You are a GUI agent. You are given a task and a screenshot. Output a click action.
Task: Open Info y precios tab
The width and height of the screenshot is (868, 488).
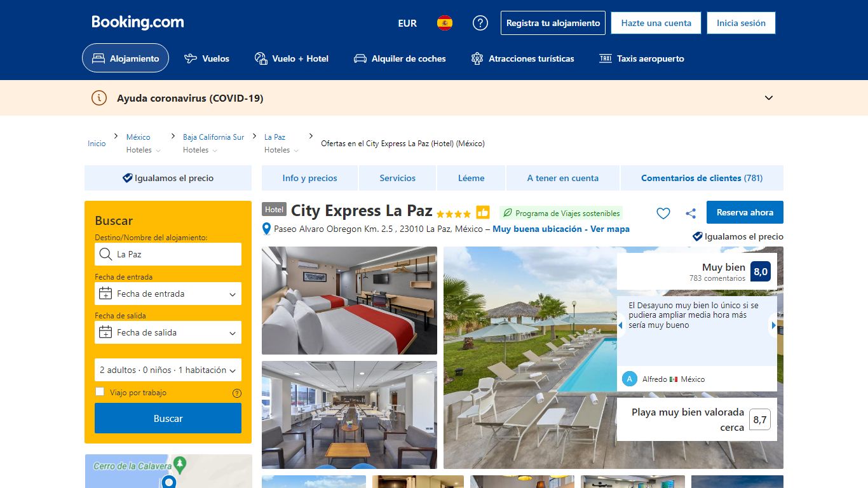310,178
